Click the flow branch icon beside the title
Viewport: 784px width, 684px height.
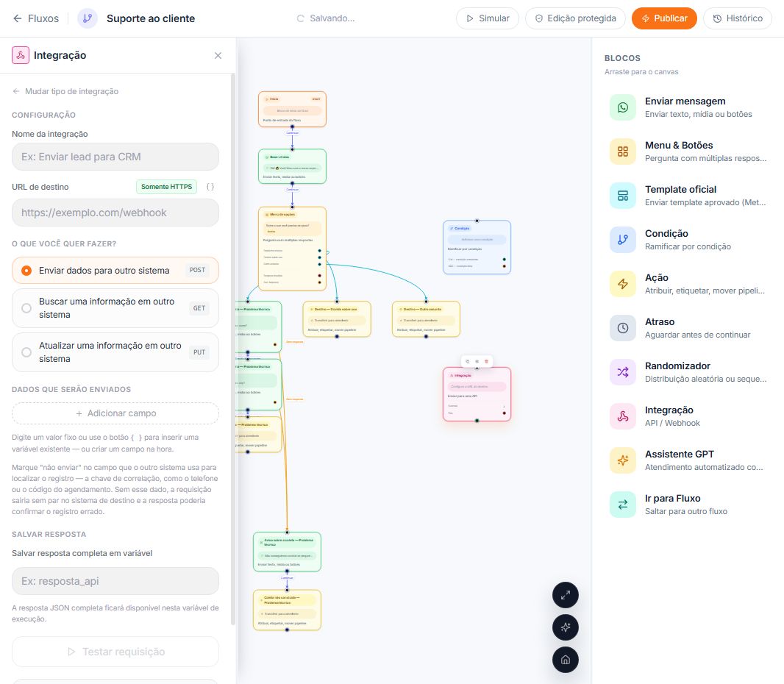(88, 18)
